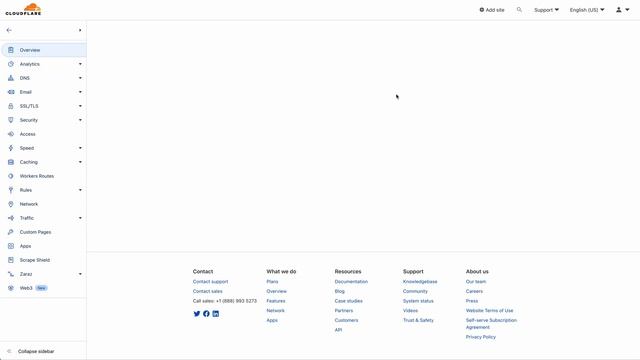Expand the Rules submenu arrow

(80, 190)
